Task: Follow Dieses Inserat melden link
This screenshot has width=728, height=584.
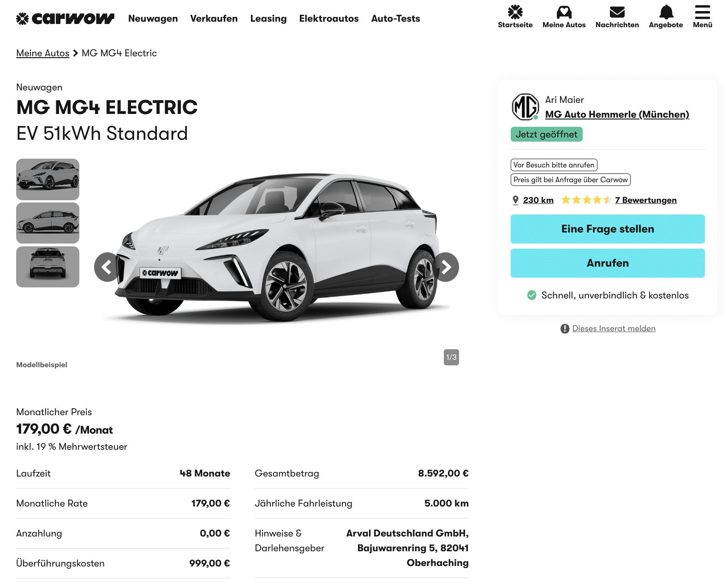Action: [x=614, y=328]
